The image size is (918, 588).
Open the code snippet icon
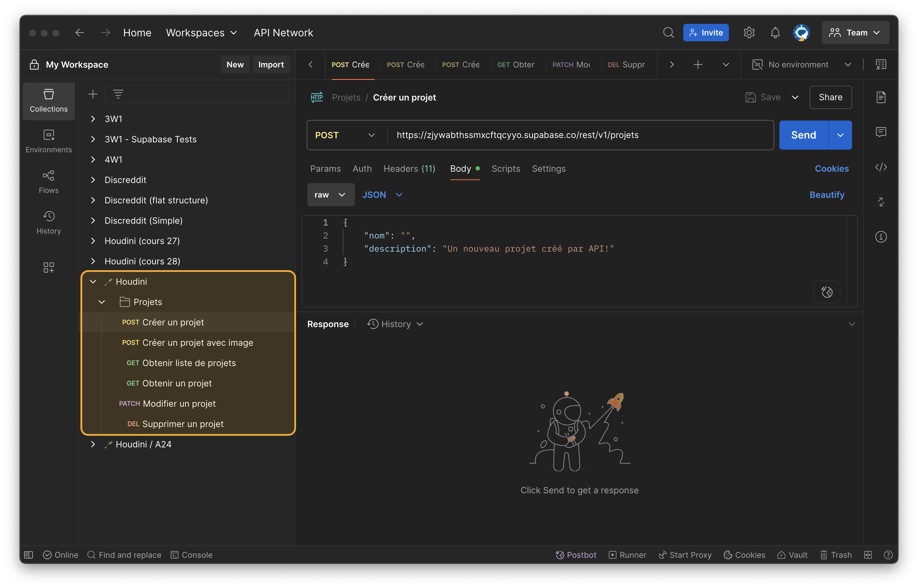point(881,167)
